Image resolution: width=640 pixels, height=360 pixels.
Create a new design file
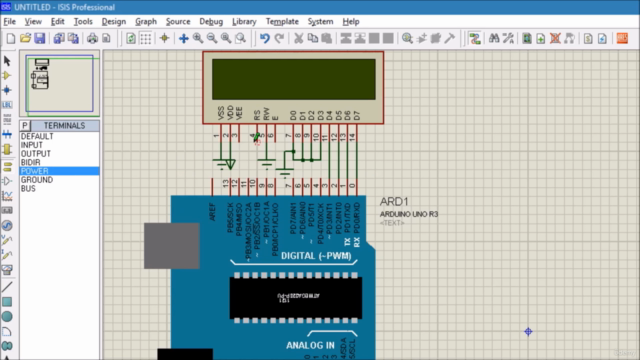tap(11, 38)
